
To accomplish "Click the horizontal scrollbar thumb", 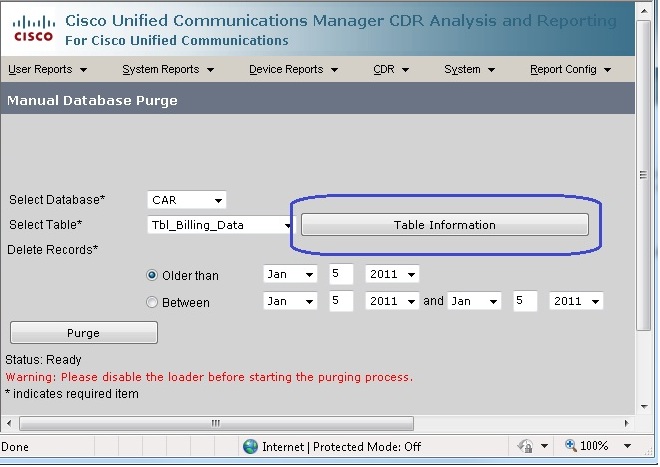I will click(x=216, y=423).
